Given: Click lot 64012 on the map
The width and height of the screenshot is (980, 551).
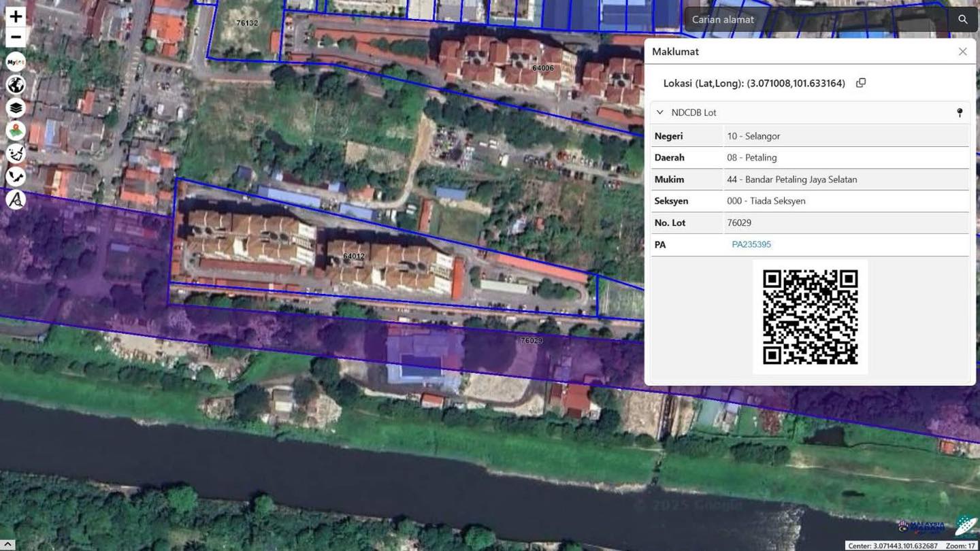Looking at the screenshot, I should pyautogui.click(x=353, y=256).
